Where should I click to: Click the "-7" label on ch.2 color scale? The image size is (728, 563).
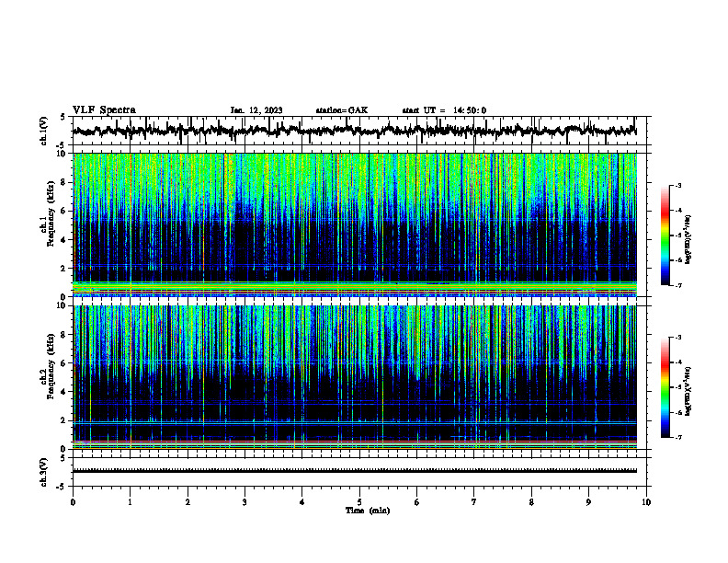click(x=678, y=437)
